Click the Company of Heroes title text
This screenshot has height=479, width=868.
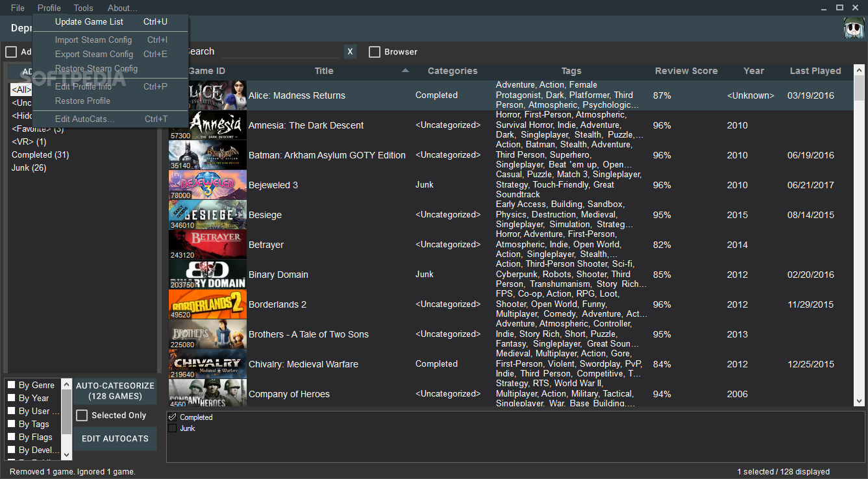click(x=289, y=394)
